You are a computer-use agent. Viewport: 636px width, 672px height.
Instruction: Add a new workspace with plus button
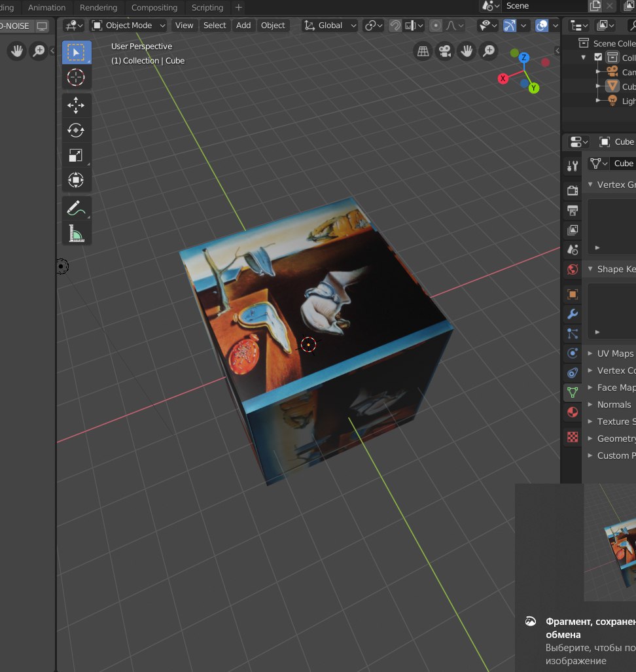click(x=239, y=7)
